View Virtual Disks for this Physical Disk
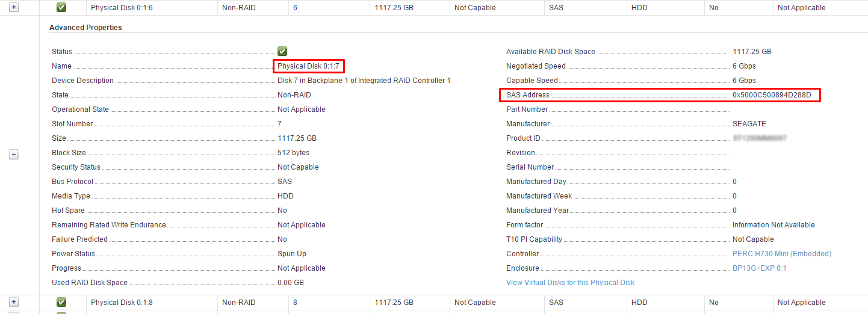 [x=570, y=283]
